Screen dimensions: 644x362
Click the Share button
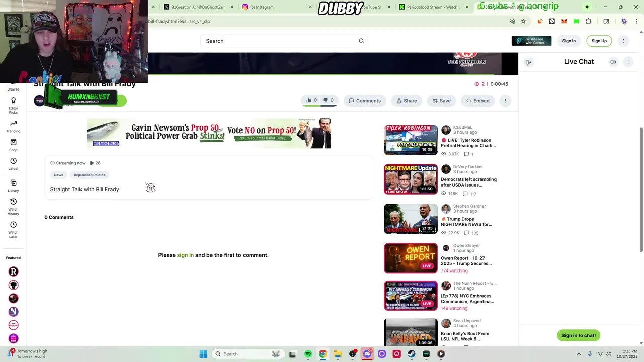coord(407,101)
